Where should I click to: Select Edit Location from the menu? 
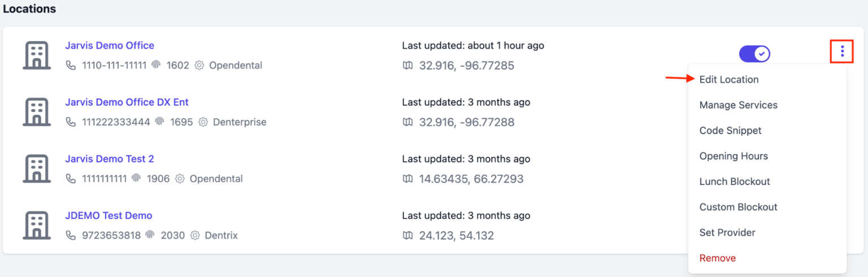pos(728,80)
